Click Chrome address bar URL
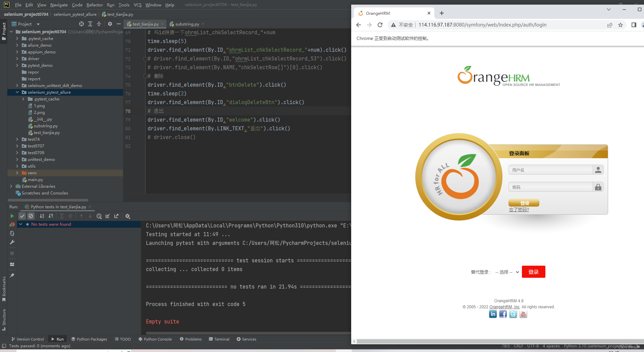The height and width of the screenshot is (352, 644). [482, 25]
